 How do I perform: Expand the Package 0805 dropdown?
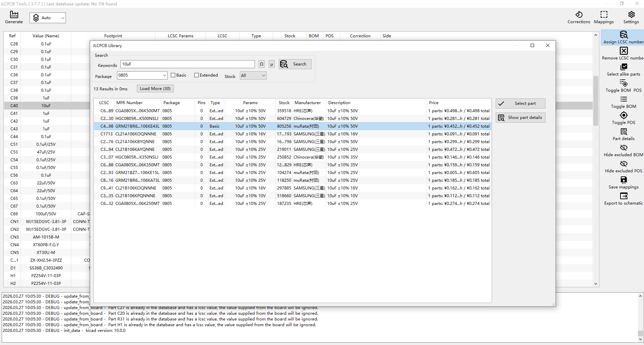(164, 76)
